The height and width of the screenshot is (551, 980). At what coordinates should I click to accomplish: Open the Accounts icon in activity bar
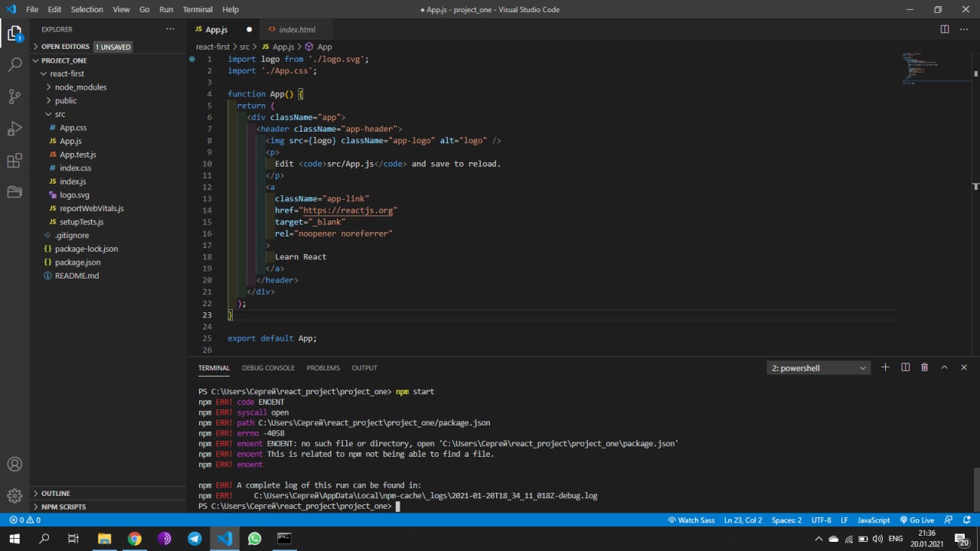15,464
